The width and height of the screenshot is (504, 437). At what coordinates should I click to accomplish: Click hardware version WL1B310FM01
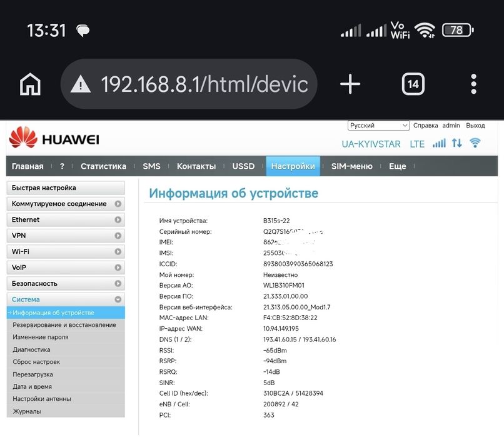284,285
